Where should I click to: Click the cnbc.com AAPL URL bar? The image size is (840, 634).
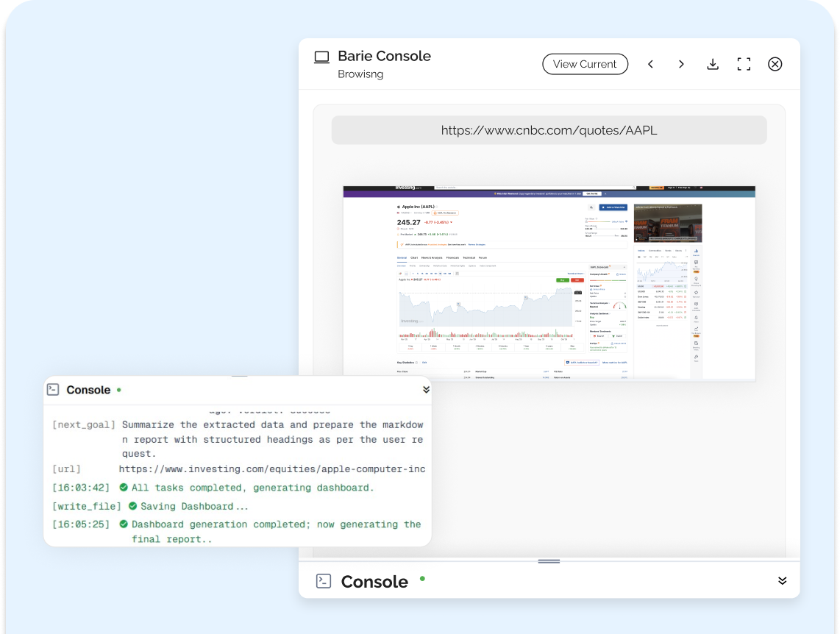coord(549,130)
